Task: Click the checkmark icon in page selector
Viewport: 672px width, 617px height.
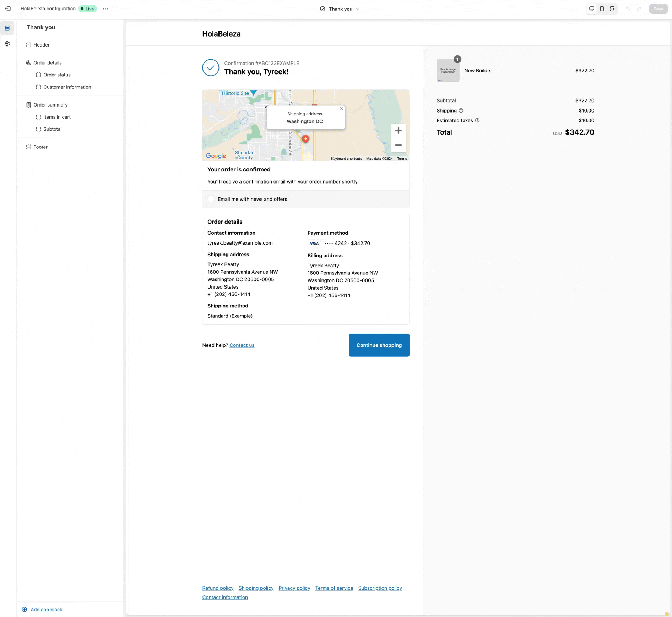Action: pyautogui.click(x=323, y=9)
